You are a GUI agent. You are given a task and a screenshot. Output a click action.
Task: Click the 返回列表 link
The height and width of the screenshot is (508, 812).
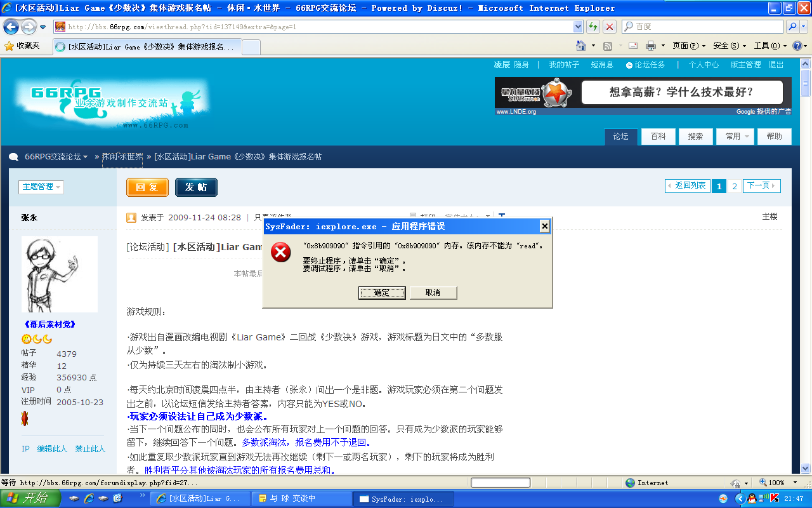687,186
